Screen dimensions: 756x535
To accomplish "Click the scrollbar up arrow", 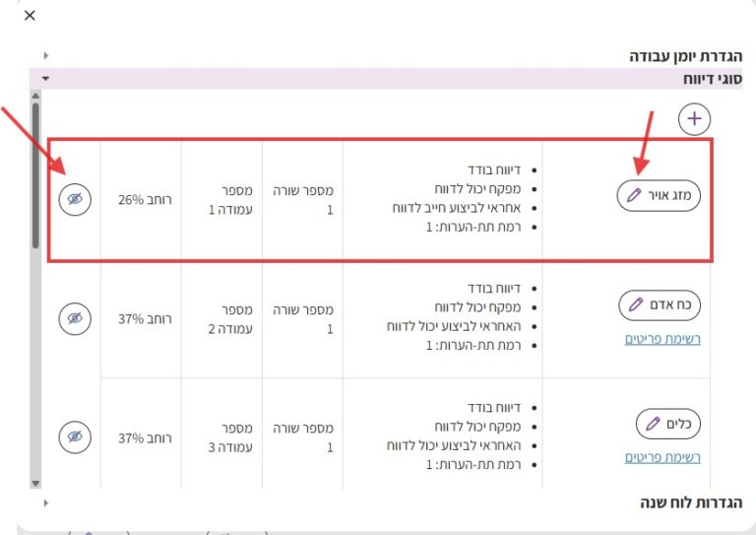I will [36, 97].
